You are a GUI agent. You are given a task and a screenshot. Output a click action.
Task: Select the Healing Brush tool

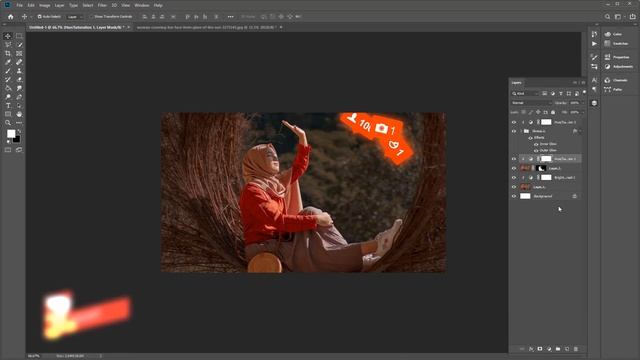19,62
